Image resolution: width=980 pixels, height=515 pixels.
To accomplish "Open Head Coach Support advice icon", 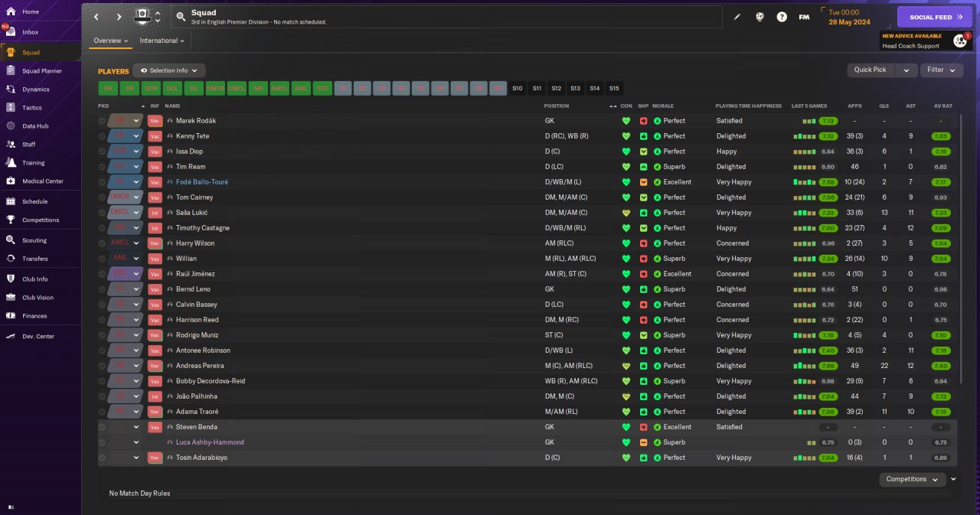I will coord(960,41).
